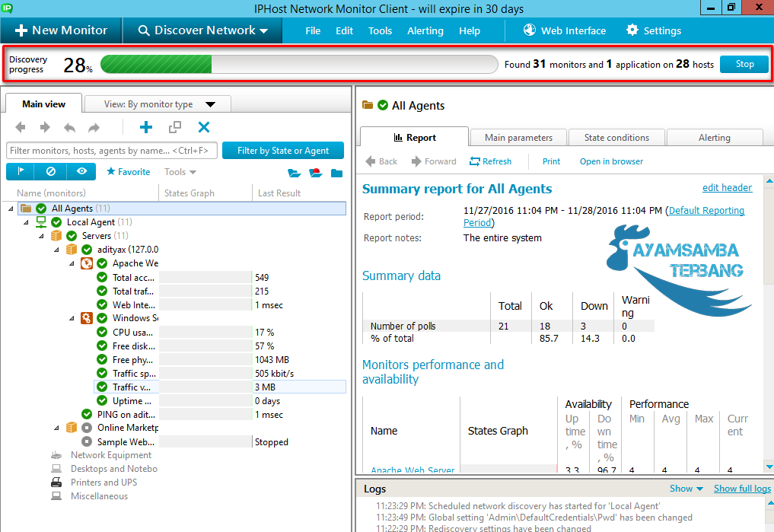774x532 pixels.
Task: Focus the filter monitors search field
Action: 112,151
